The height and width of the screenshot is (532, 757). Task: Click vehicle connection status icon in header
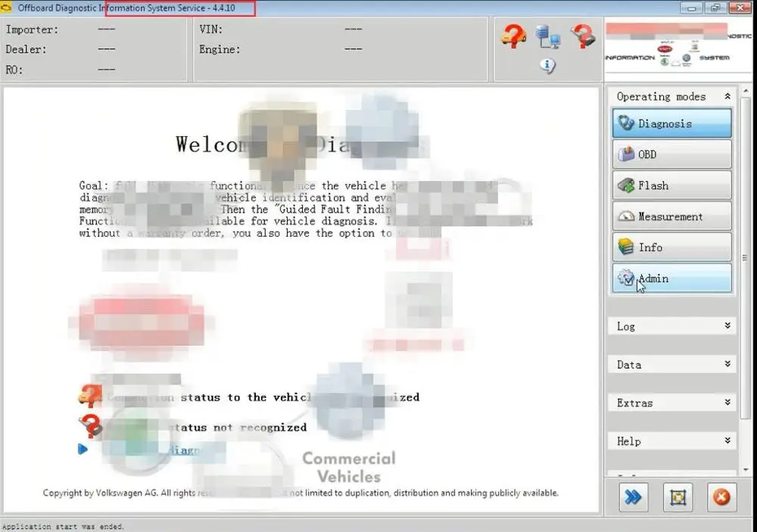[513, 36]
